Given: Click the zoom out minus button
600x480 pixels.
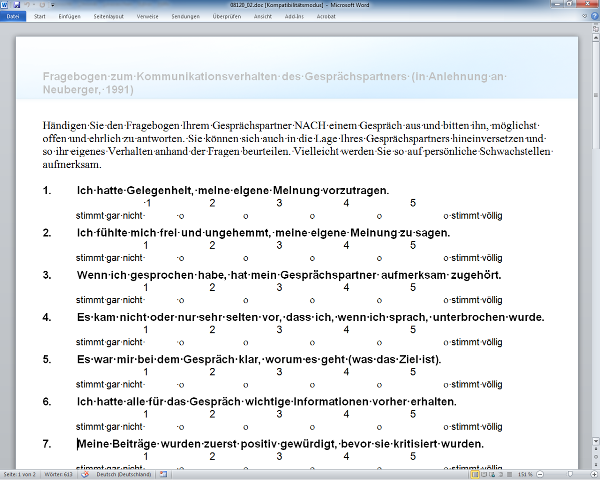Looking at the screenshot, I should (541, 474).
